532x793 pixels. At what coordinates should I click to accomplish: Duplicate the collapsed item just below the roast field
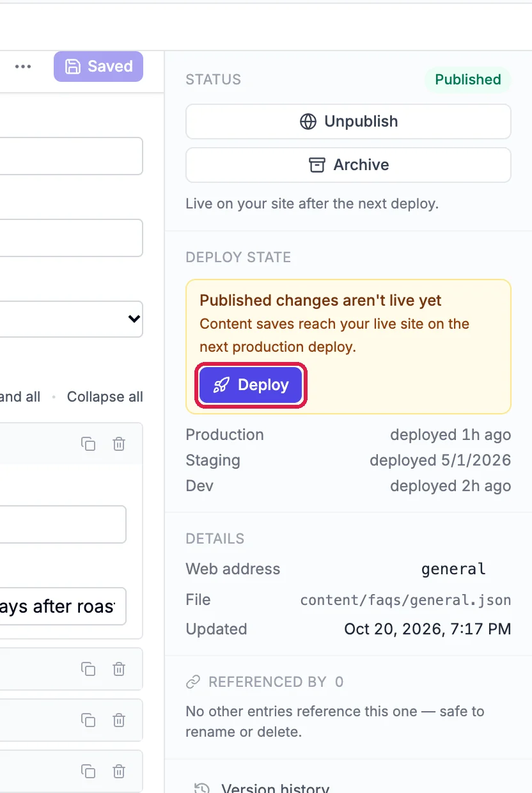[88, 669]
